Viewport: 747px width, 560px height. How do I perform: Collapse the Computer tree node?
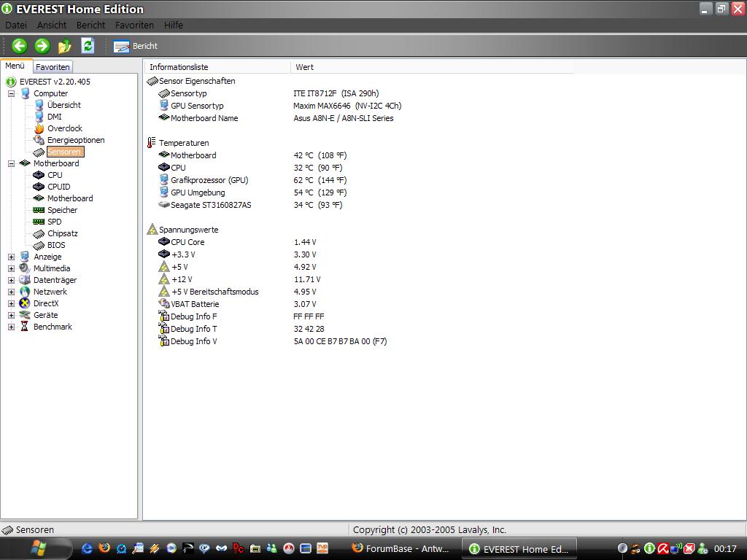[12, 94]
